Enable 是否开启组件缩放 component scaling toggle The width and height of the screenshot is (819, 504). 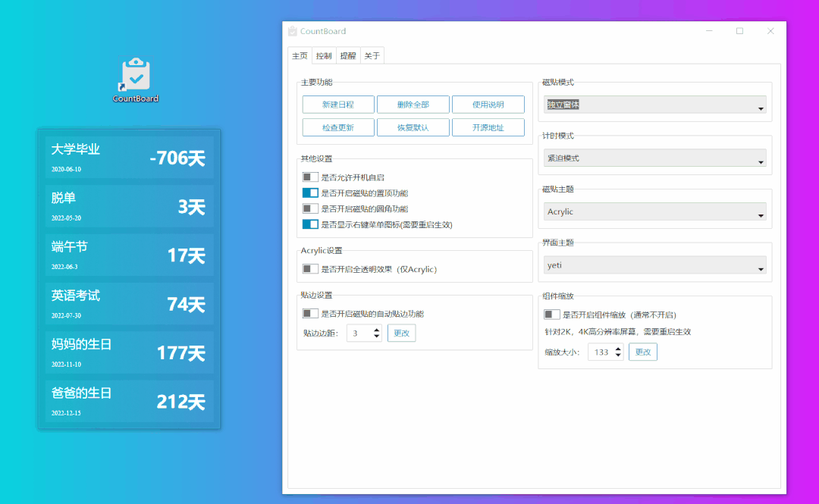[x=551, y=315]
